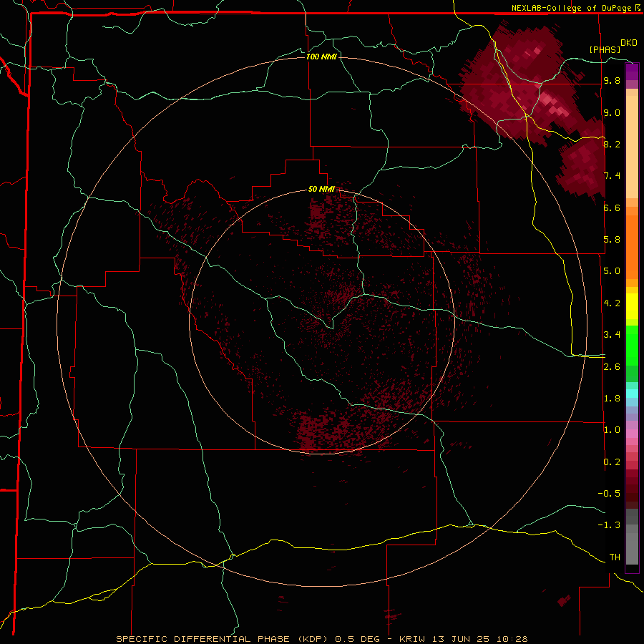Select the pink color bar segment near 1.0
The image size is (644, 644).
pyautogui.click(x=632, y=434)
